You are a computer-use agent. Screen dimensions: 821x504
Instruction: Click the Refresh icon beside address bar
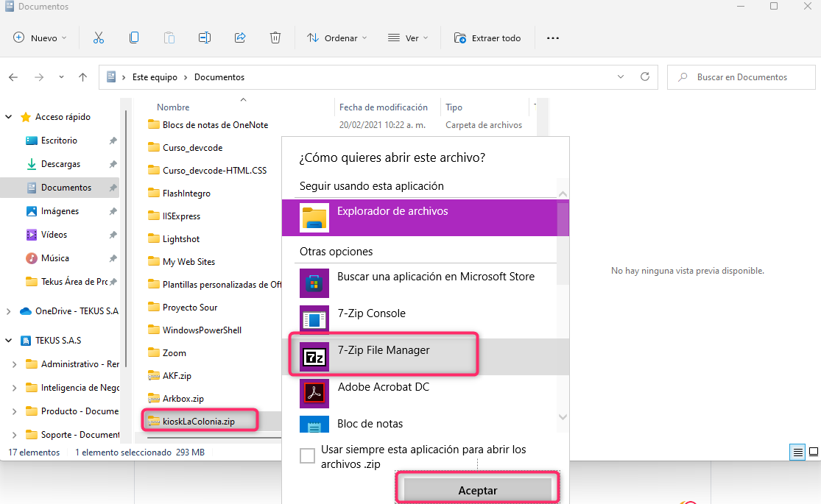point(645,77)
